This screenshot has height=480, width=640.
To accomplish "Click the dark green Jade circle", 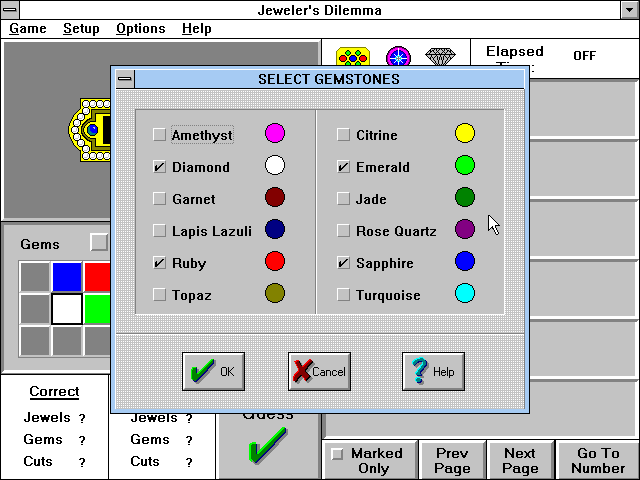I will [465, 197].
